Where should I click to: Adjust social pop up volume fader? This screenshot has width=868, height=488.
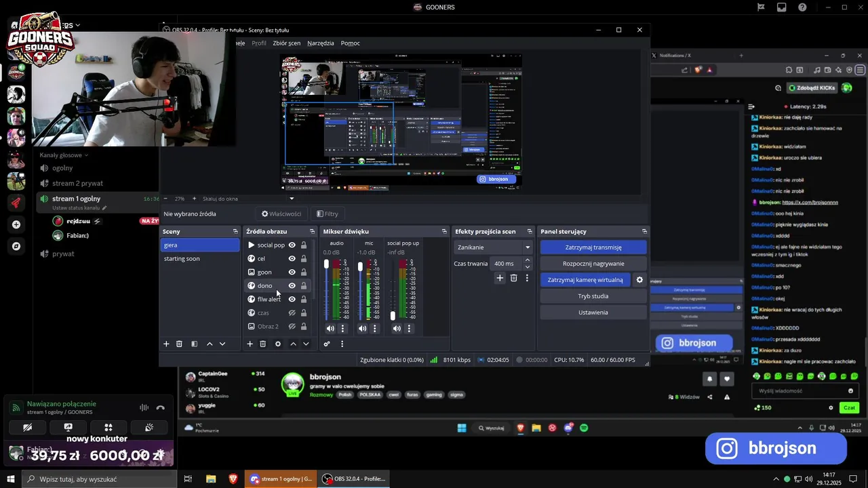point(393,316)
